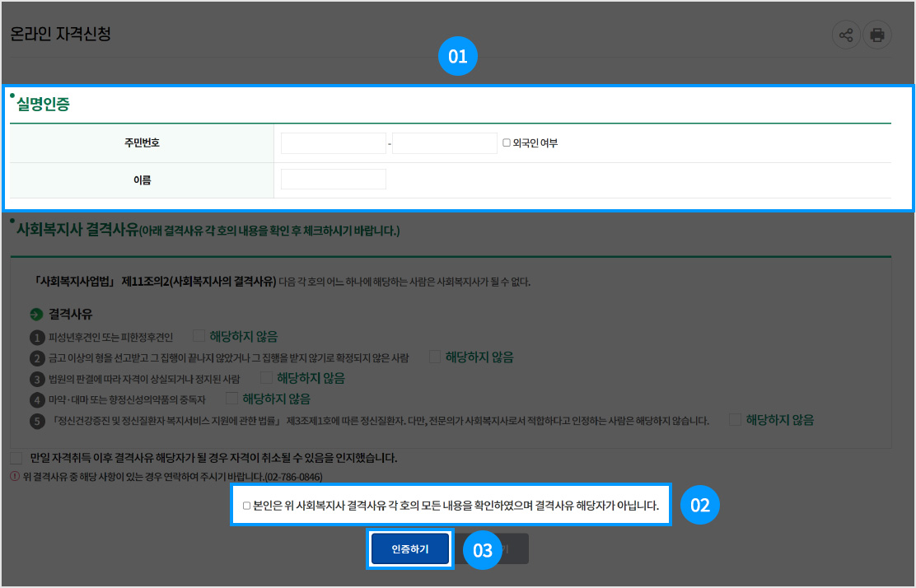Click the blue 03 step badge

coord(482,550)
